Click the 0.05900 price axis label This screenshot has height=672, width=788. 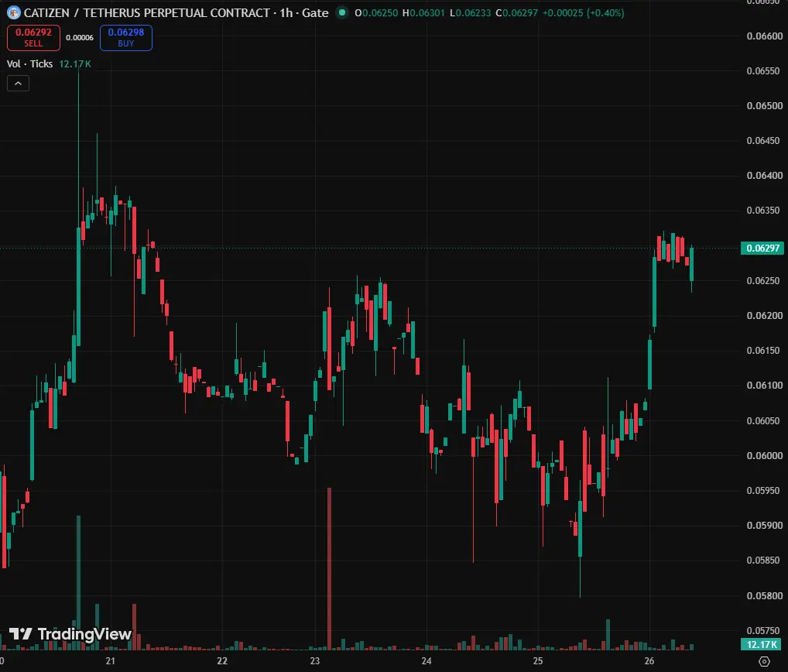click(x=764, y=526)
